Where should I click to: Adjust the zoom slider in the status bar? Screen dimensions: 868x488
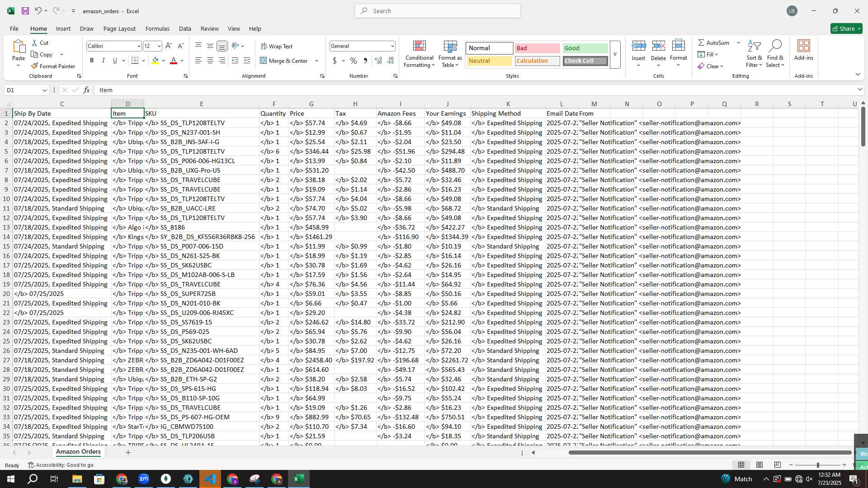pyautogui.click(x=817, y=465)
